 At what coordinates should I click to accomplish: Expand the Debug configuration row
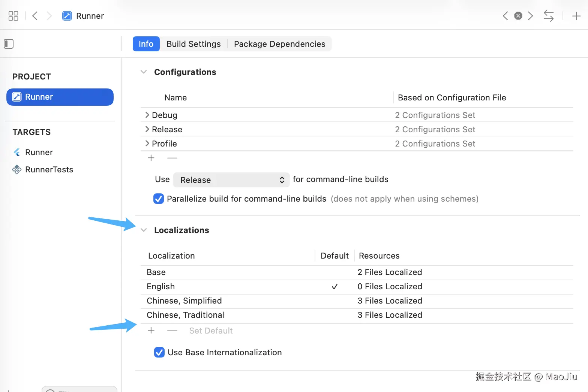[x=147, y=115]
